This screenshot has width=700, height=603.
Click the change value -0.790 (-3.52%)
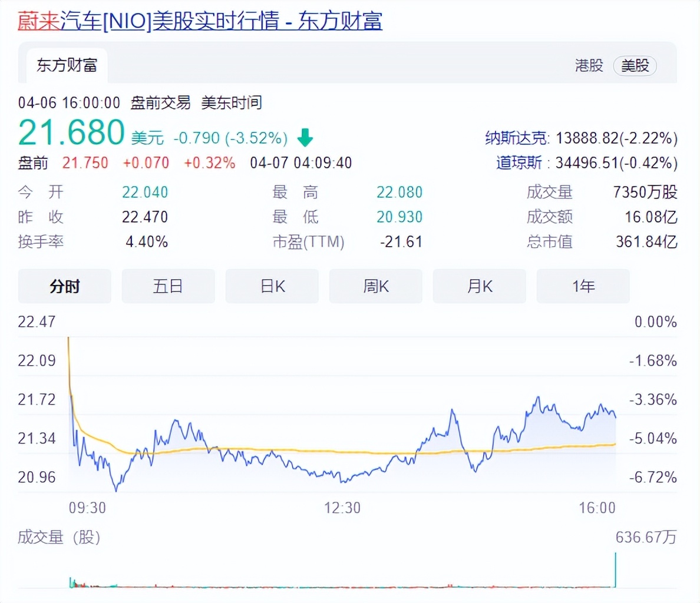click(x=230, y=138)
